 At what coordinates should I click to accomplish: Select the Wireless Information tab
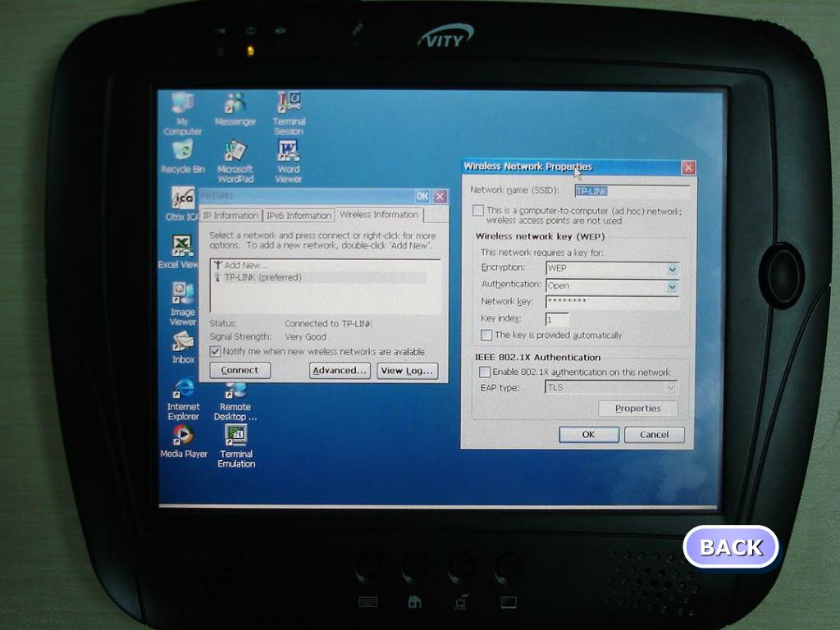coord(379,214)
